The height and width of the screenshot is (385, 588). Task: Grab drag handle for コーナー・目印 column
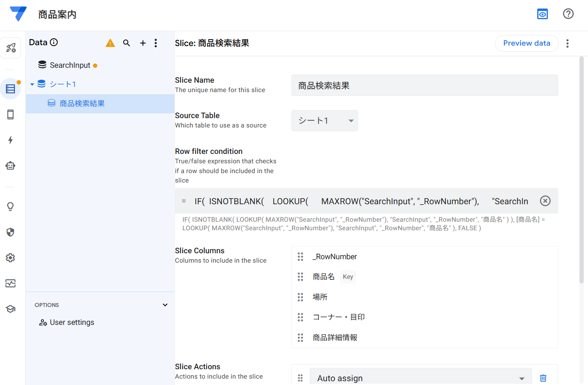click(300, 317)
